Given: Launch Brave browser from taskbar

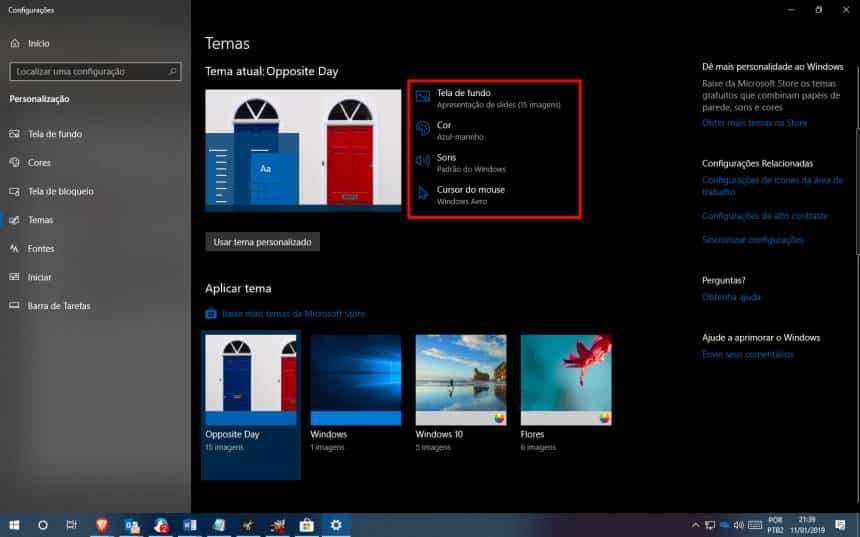Looking at the screenshot, I should 101,525.
